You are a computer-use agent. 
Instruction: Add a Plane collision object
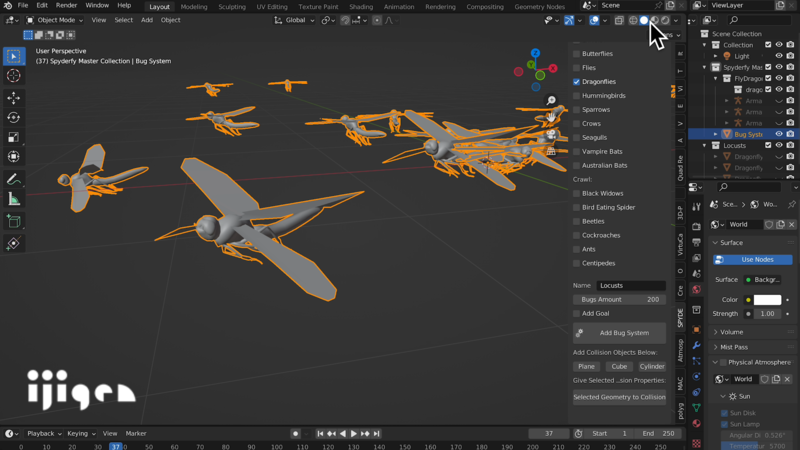pyautogui.click(x=586, y=366)
